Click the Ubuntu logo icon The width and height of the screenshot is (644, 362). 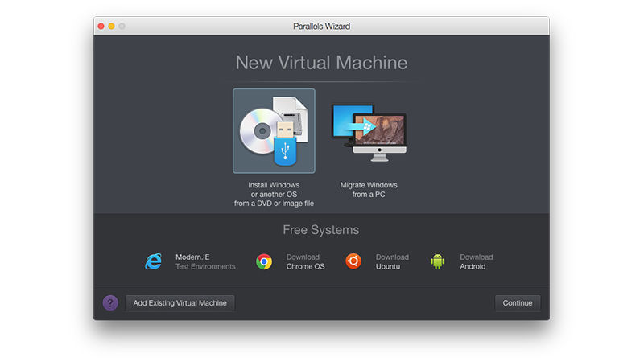353,261
